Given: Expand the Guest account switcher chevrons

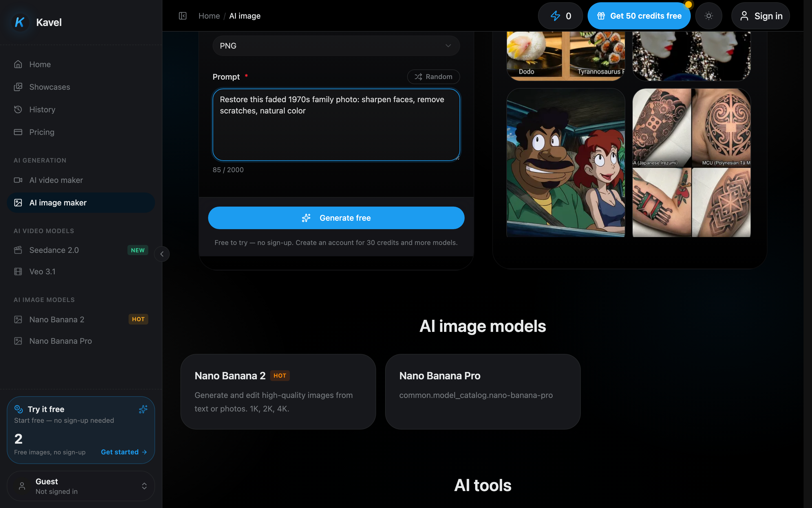Looking at the screenshot, I should pyautogui.click(x=144, y=486).
